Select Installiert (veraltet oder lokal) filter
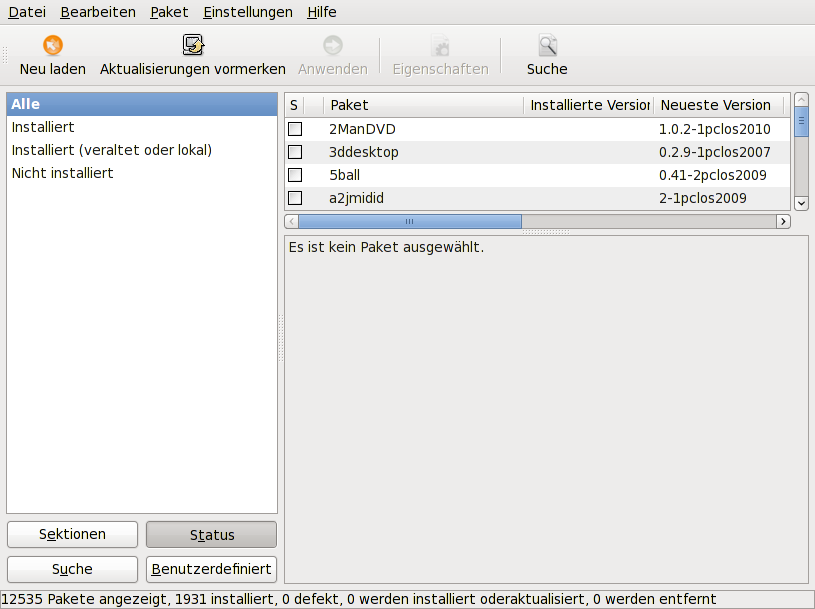Image resolution: width=815 pixels, height=609 pixels. coord(111,150)
